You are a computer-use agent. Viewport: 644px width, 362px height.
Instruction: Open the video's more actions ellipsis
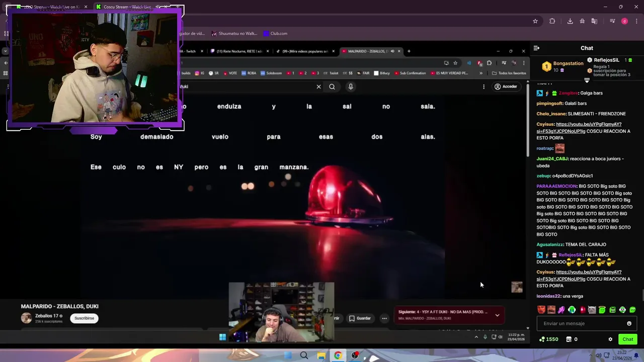click(x=384, y=318)
